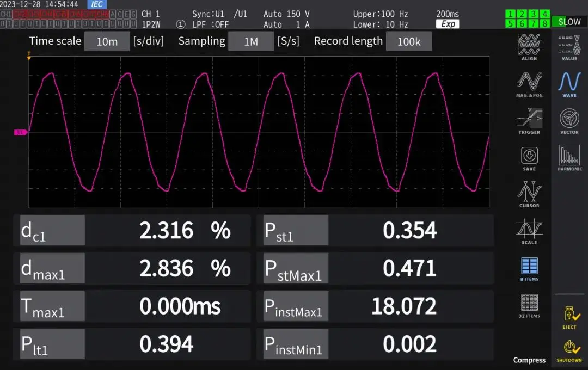Switch to the HARMONIC screen tab
588x370 pixels.
[569, 157]
